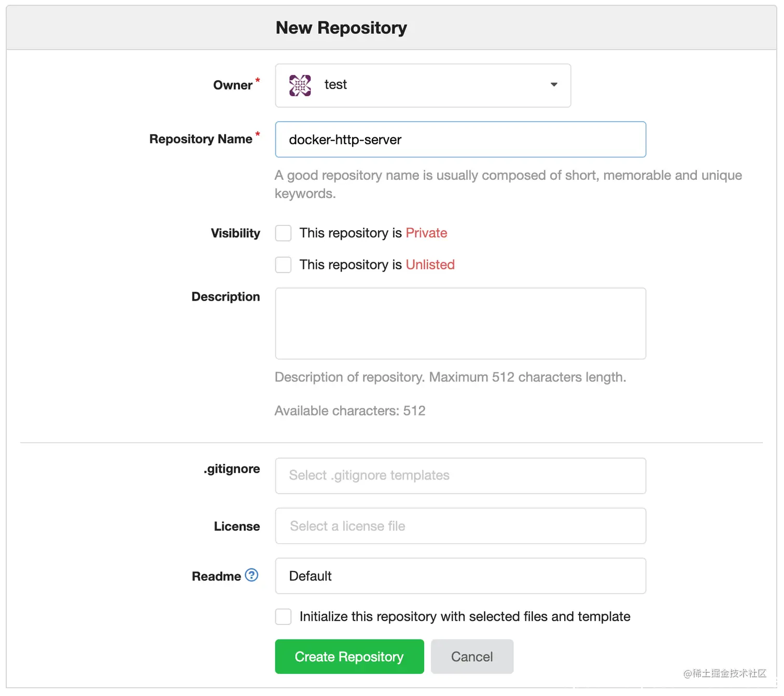Open the license file dropdown
Viewport: 784px width, 696px height.
pos(460,526)
